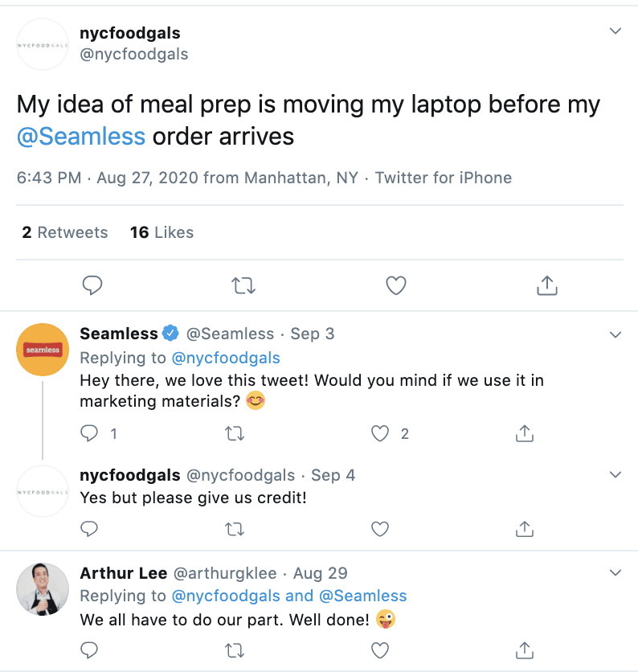Screen dimensions: 638x672
Task: Open the Seamless profile picture
Action: [x=43, y=350]
